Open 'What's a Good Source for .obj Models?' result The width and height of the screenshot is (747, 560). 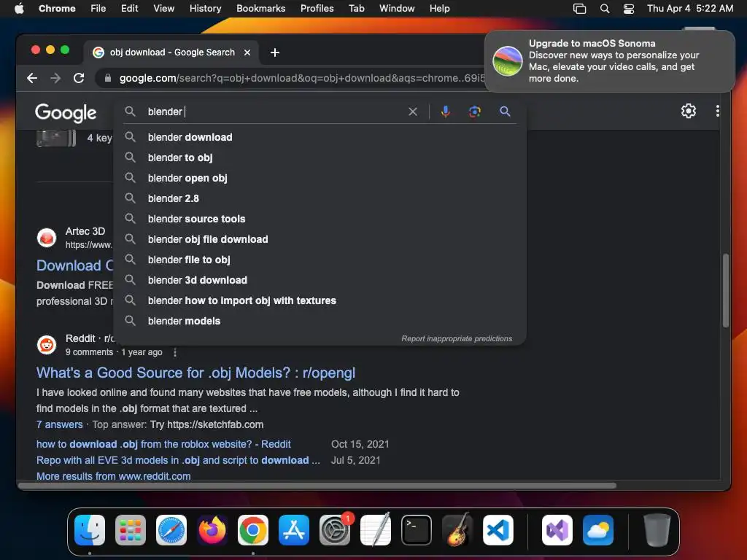click(196, 373)
